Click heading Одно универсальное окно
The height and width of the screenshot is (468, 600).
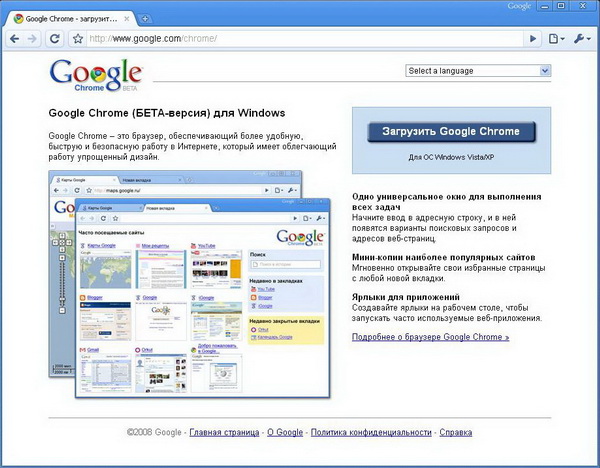coord(447,202)
